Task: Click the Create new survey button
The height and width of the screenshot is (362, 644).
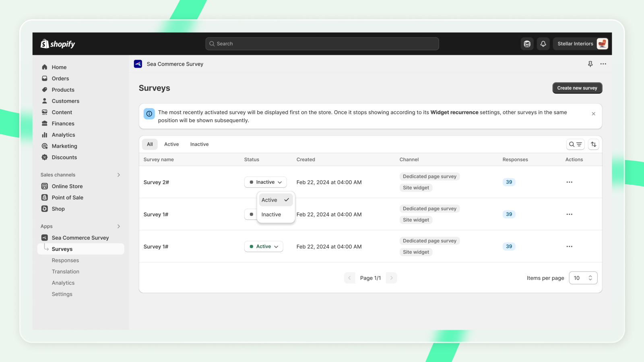Action: click(x=577, y=88)
